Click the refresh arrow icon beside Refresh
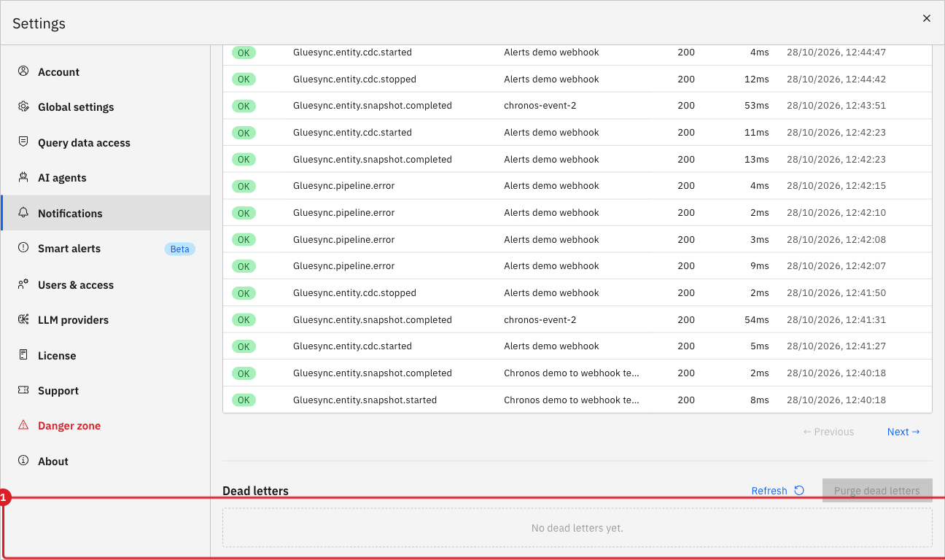 799,491
